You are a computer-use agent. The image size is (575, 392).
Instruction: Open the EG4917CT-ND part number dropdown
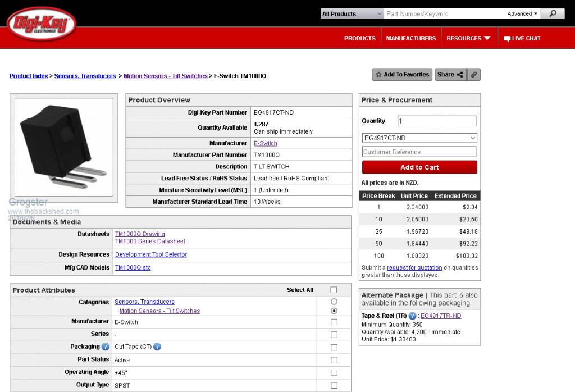pyautogui.click(x=419, y=138)
